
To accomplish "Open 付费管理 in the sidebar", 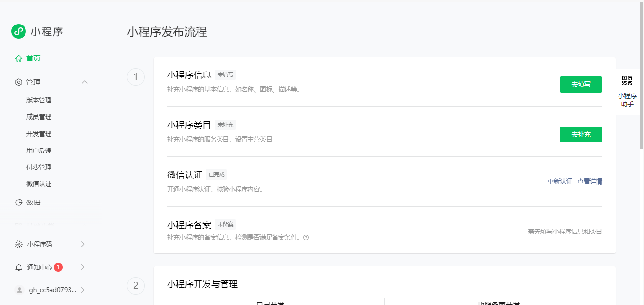I will click(39, 167).
